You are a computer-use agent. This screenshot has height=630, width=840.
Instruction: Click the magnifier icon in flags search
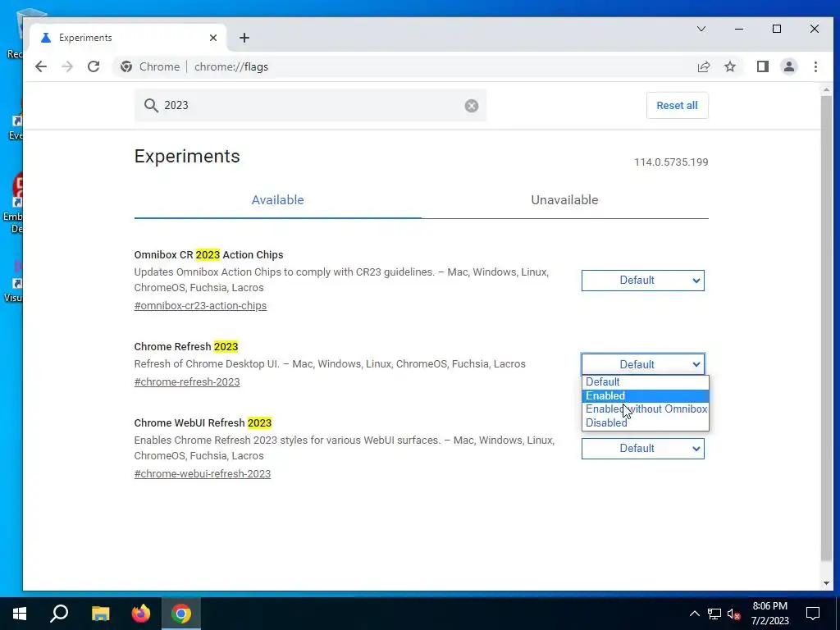coord(151,106)
